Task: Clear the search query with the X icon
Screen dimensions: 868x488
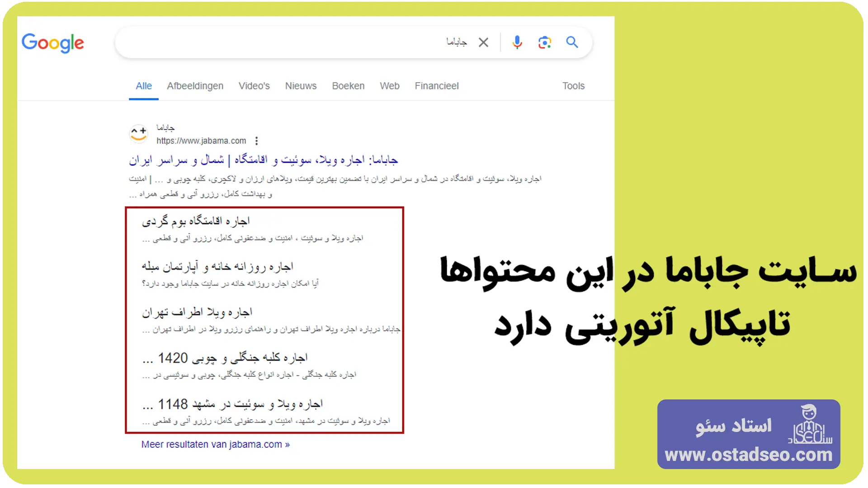Action: 483,42
